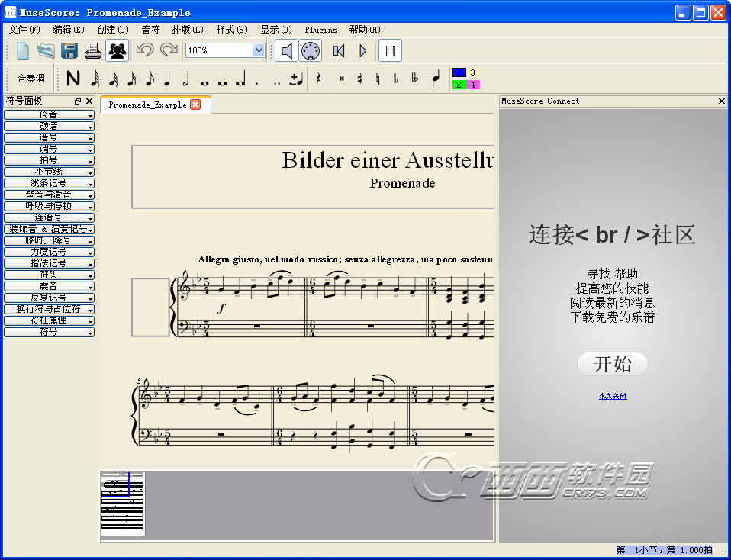Click the Save score floppy disk icon
This screenshot has height=560, width=731.
click(69, 51)
